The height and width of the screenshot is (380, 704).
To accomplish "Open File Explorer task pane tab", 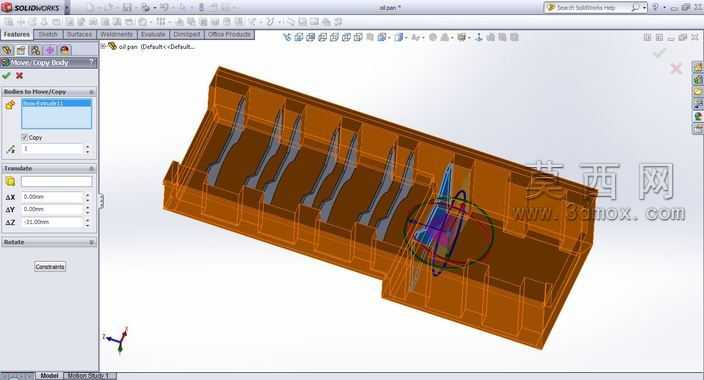I will point(698,92).
